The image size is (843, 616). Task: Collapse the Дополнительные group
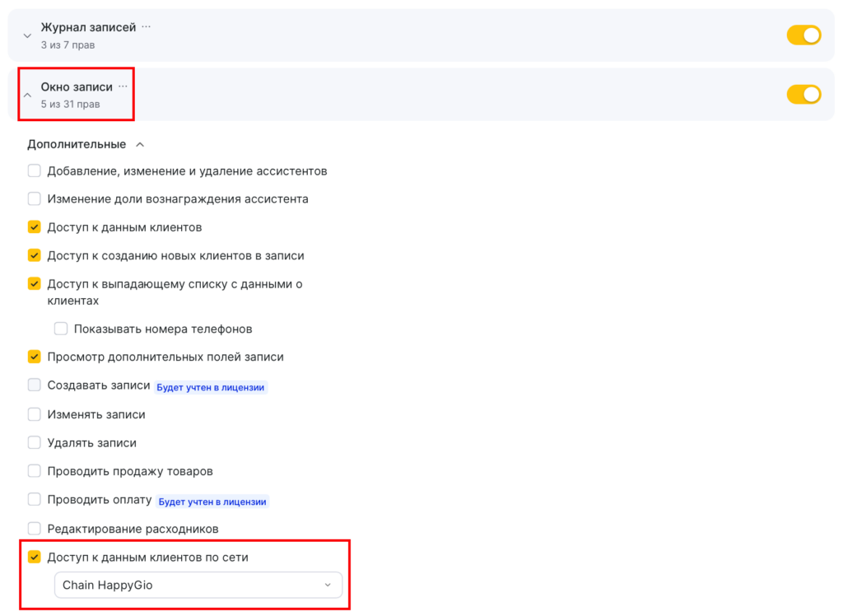coord(139,145)
